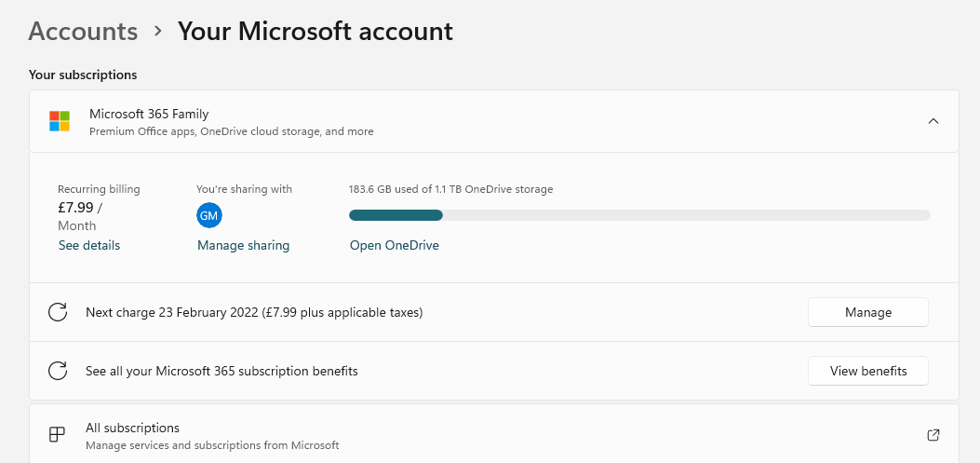
Task: Click the All subscriptions grid icon
Action: pos(57,435)
